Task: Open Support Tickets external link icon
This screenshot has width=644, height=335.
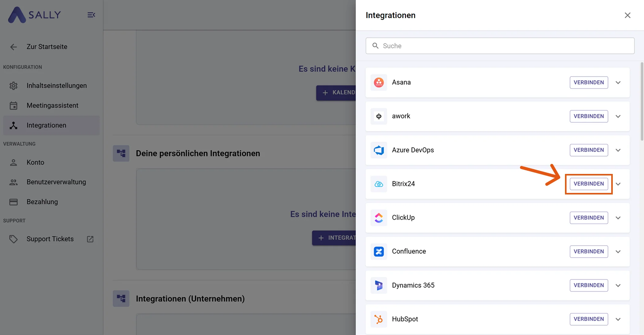Action: pos(90,239)
